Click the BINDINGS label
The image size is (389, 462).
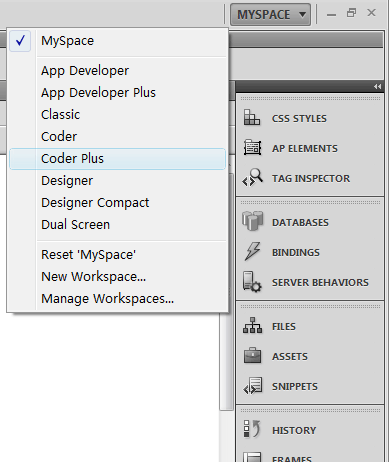pyautogui.click(x=296, y=252)
